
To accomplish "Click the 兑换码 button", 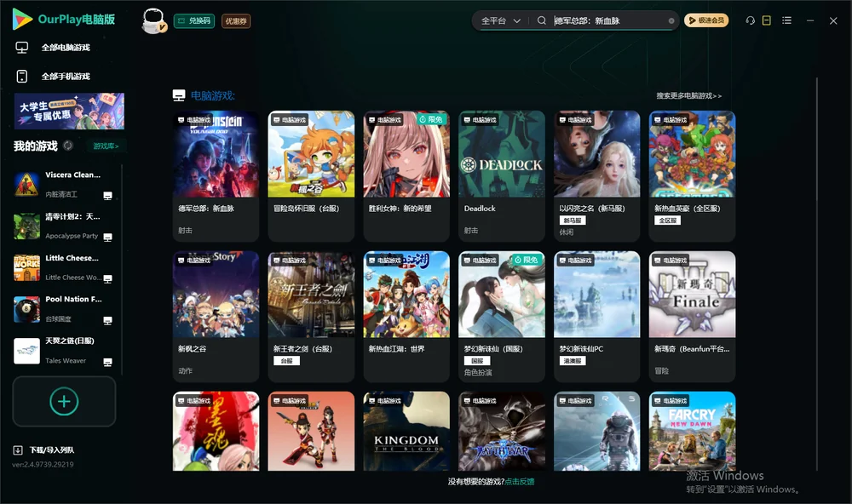I will [194, 21].
